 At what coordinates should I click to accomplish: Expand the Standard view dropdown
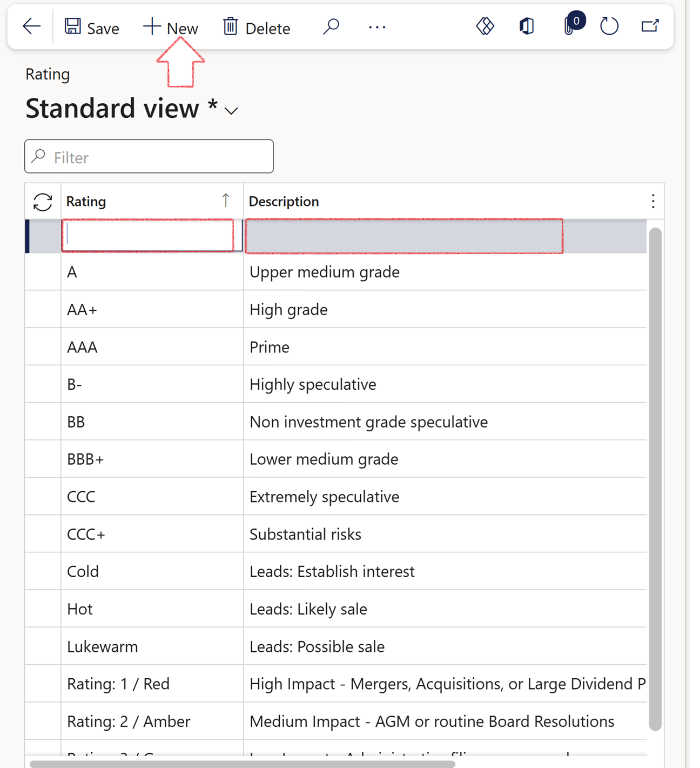tap(232, 111)
